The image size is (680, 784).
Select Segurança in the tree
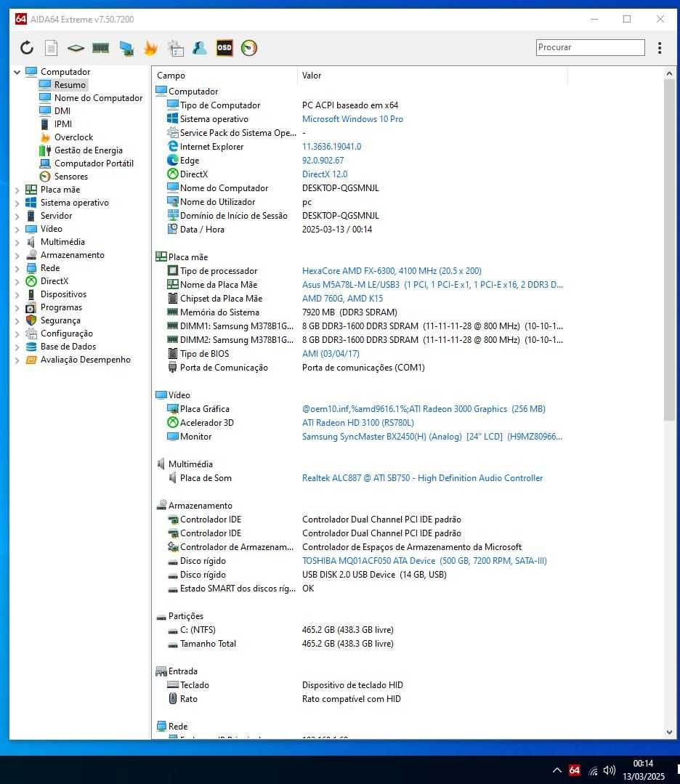[x=60, y=320]
